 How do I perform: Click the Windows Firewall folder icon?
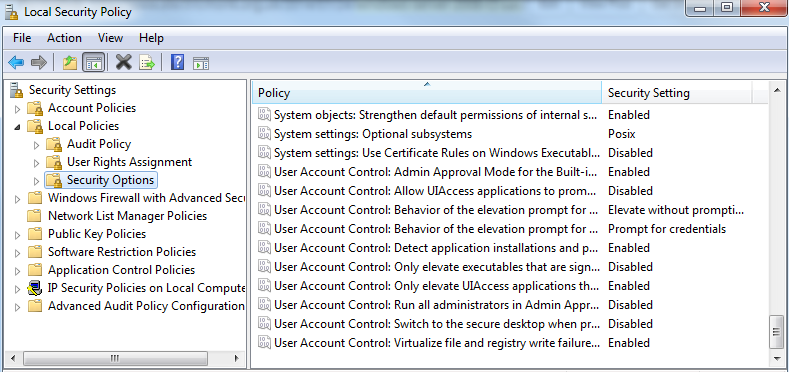pyautogui.click(x=35, y=198)
